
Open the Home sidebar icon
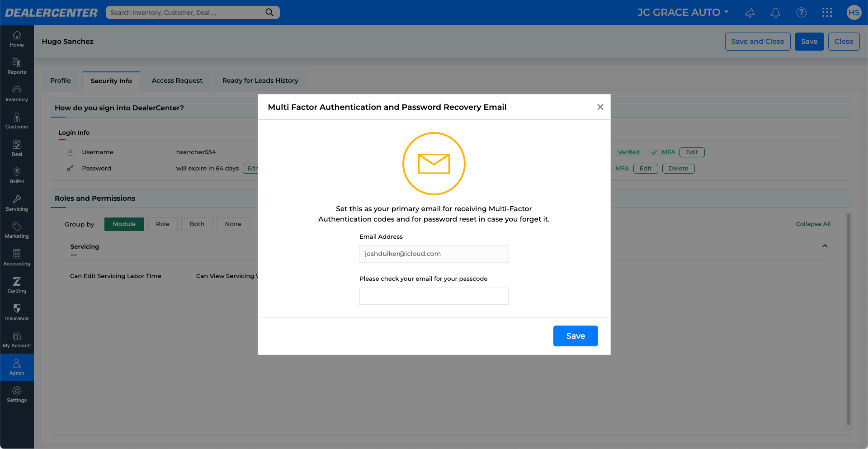pos(17,39)
